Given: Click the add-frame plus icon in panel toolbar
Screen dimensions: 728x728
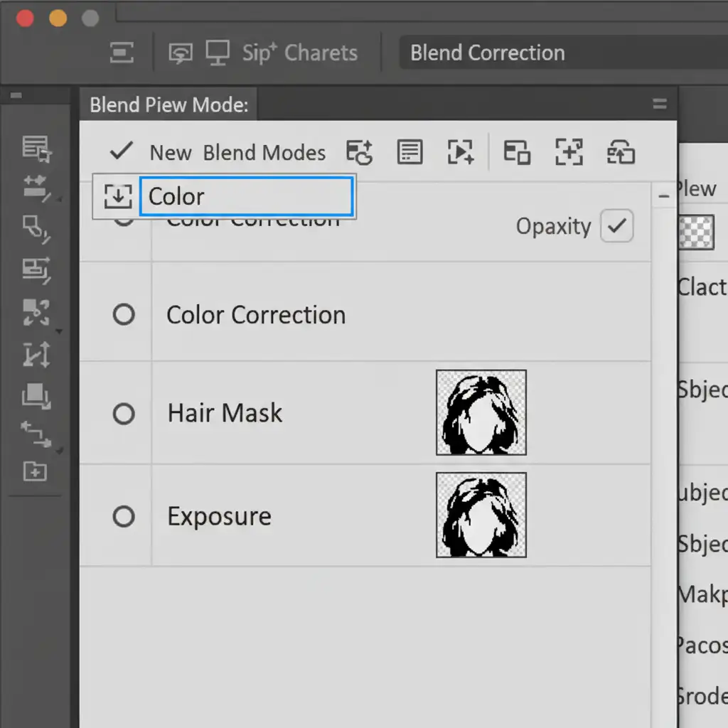Looking at the screenshot, I should pyautogui.click(x=569, y=152).
